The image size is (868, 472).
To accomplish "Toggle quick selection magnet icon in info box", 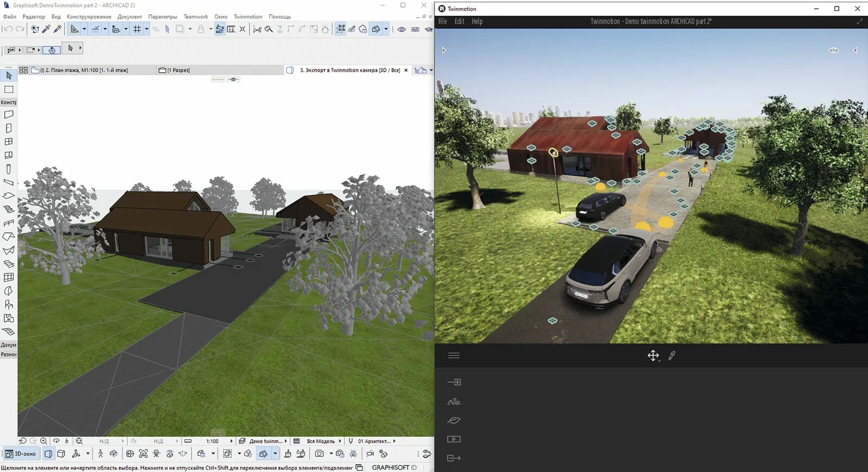I will [x=52, y=50].
